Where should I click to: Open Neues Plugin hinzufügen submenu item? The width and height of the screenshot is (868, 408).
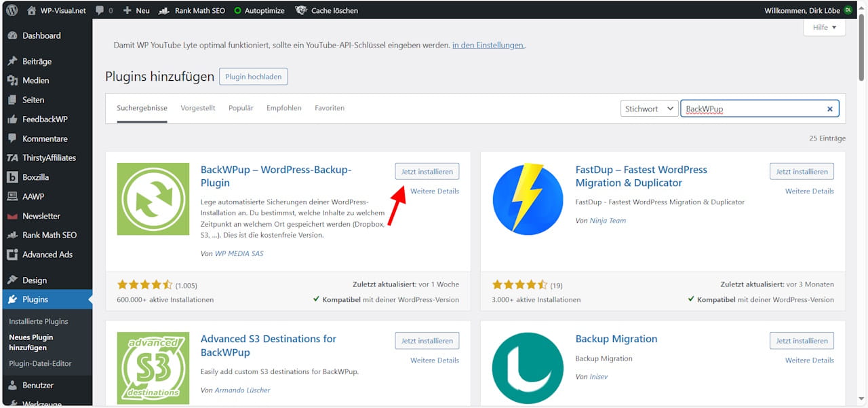click(31, 342)
